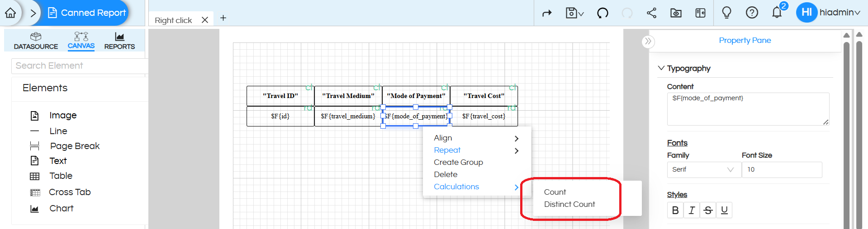Click the Styles heading
868x229 pixels.
click(x=677, y=195)
